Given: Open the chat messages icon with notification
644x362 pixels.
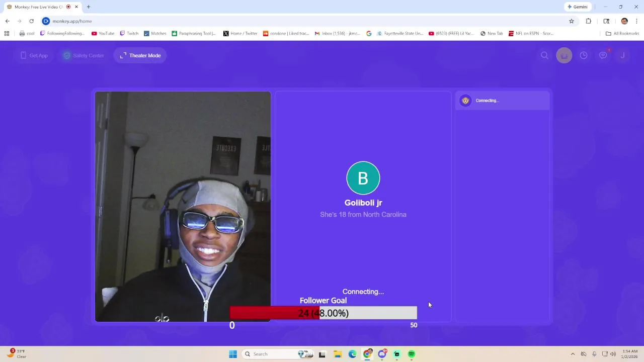Looking at the screenshot, I should [603, 55].
